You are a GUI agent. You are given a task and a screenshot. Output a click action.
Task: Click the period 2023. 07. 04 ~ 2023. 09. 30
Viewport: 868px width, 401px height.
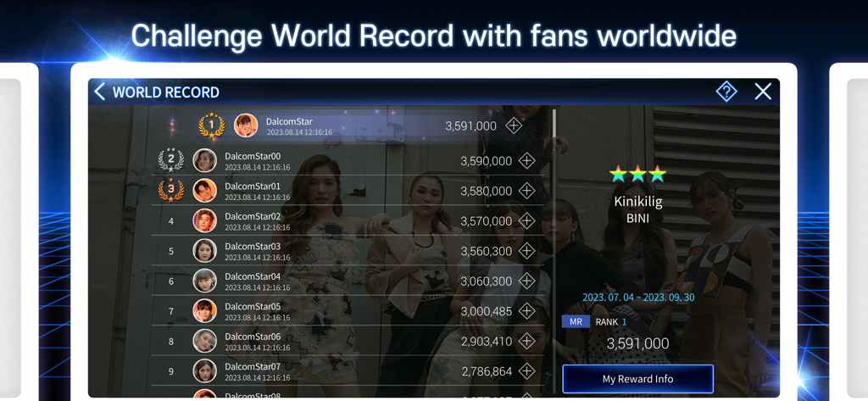click(638, 298)
